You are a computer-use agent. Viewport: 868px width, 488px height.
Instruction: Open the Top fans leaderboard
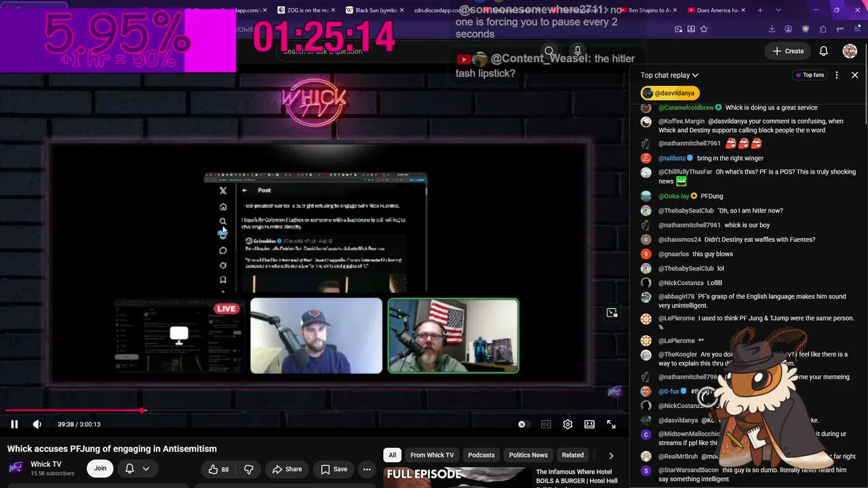pos(810,75)
